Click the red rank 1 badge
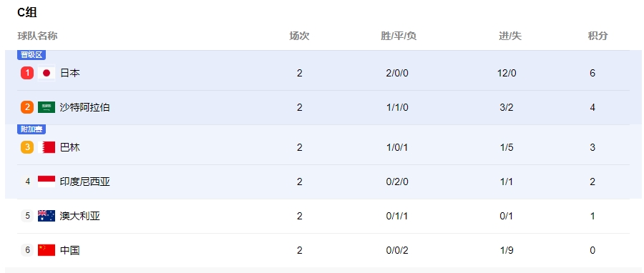Image resolution: width=644 pixels, height=273 pixels. (27, 74)
